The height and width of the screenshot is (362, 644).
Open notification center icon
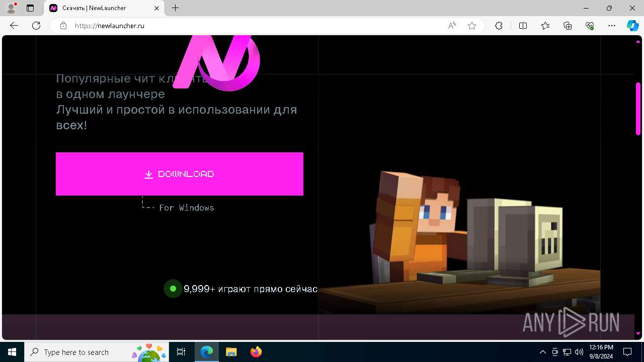pos(627,352)
